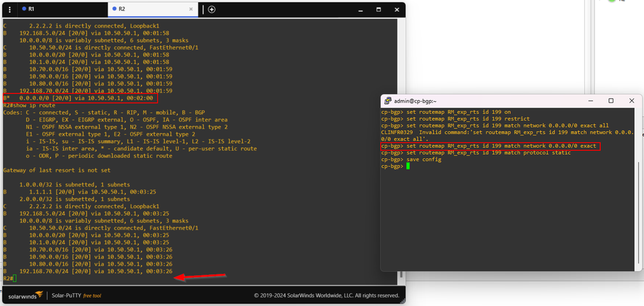Click the PuTTY icon in admin@cp-bgp title bar
The height and width of the screenshot is (306, 644).
pyautogui.click(x=386, y=101)
